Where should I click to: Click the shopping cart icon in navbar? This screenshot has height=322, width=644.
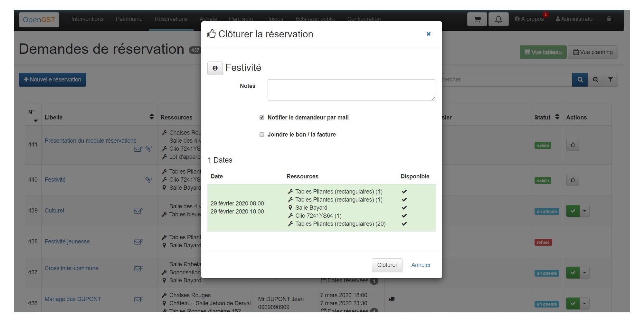(477, 19)
